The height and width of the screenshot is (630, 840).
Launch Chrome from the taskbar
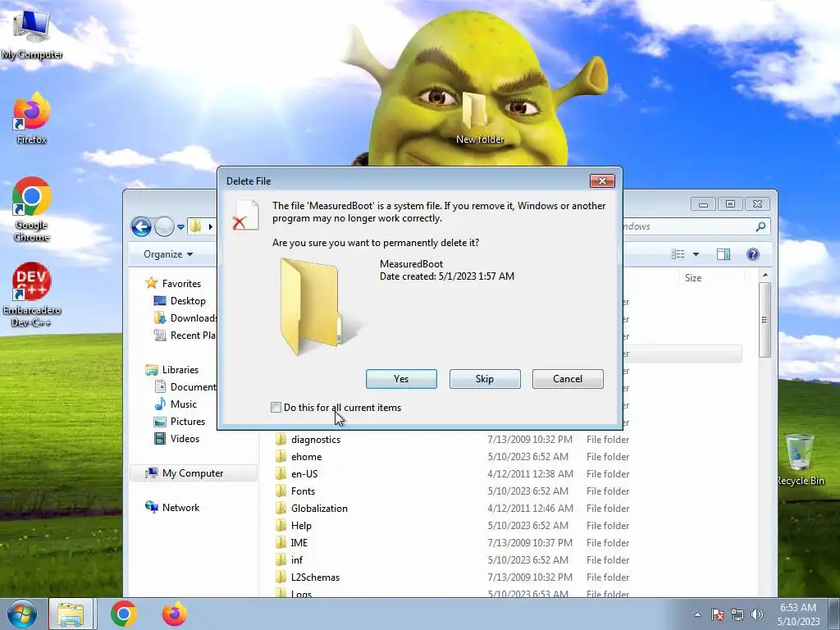(123, 614)
